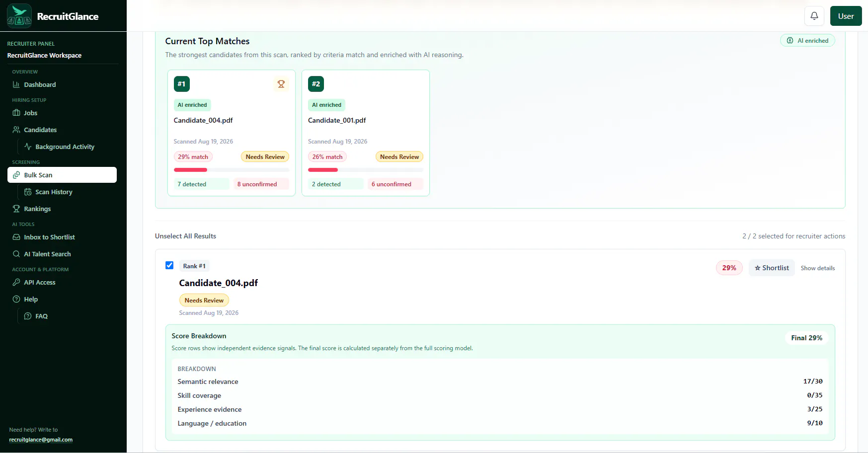Click the 29% match badge on card #1

193,156
